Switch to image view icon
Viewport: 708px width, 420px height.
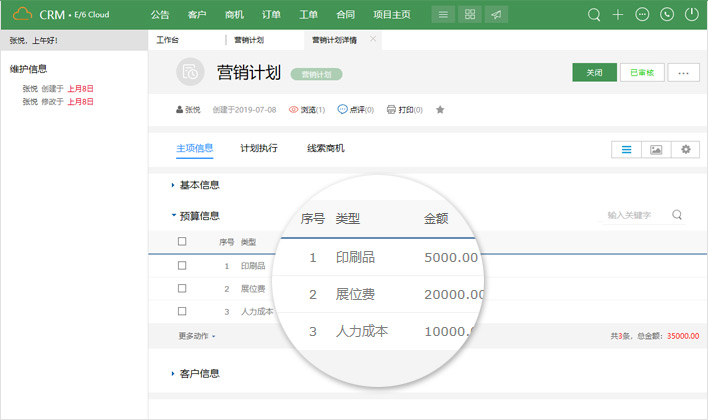click(x=656, y=149)
